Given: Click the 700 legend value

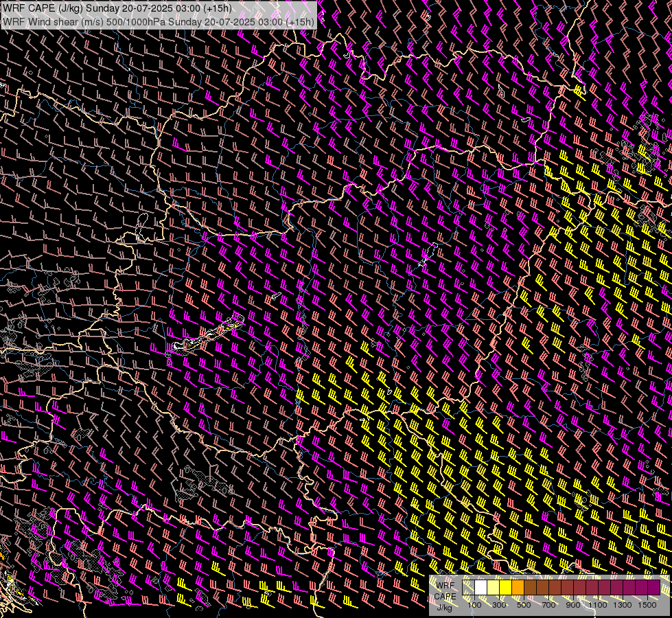Looking at the screenshot, I should click(x=548, y=605).
